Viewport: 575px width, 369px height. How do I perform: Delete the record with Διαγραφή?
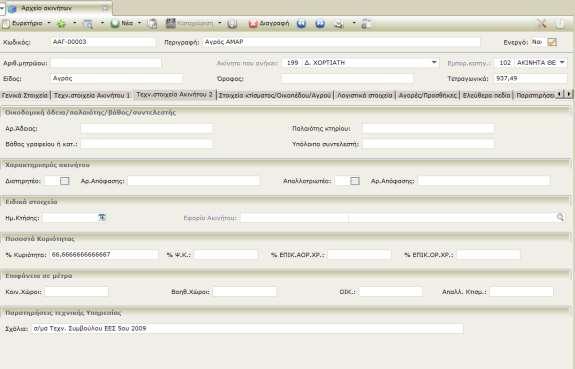click(269, 24)
